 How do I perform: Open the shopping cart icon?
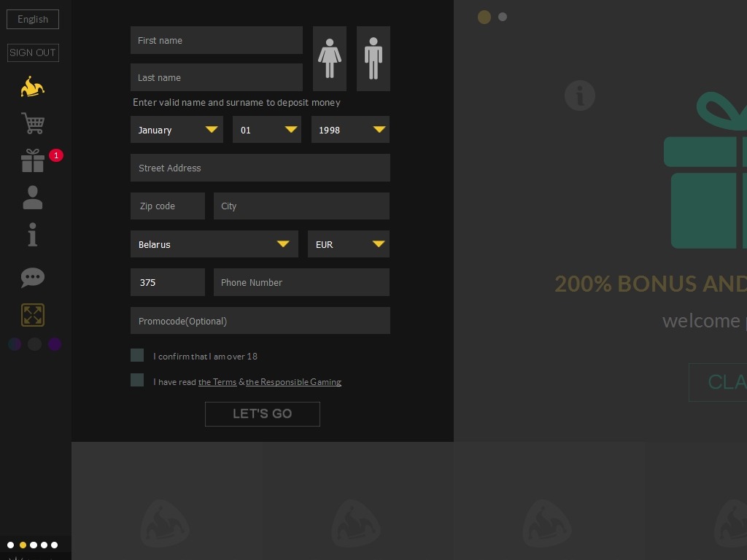(33, 123)
